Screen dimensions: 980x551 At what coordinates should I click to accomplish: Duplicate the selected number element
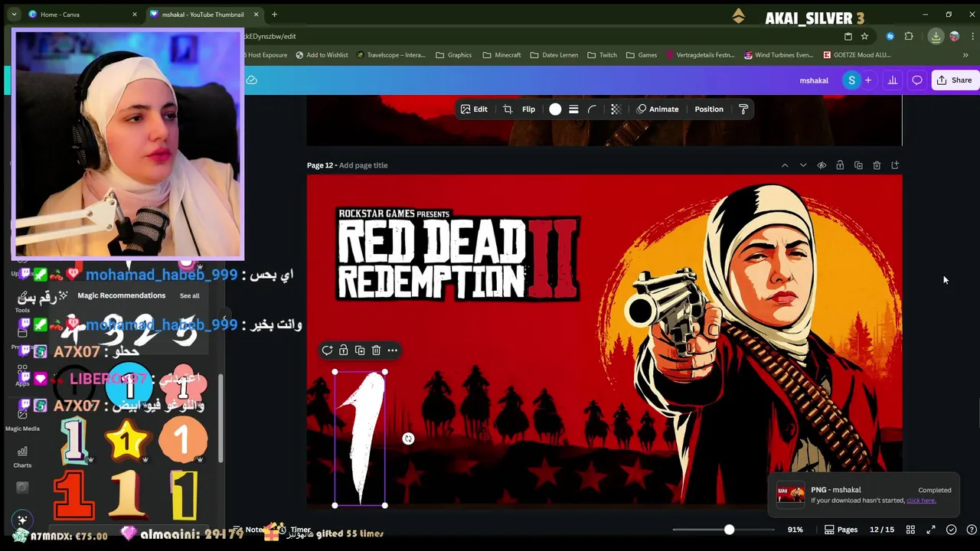tap(360, 350)
